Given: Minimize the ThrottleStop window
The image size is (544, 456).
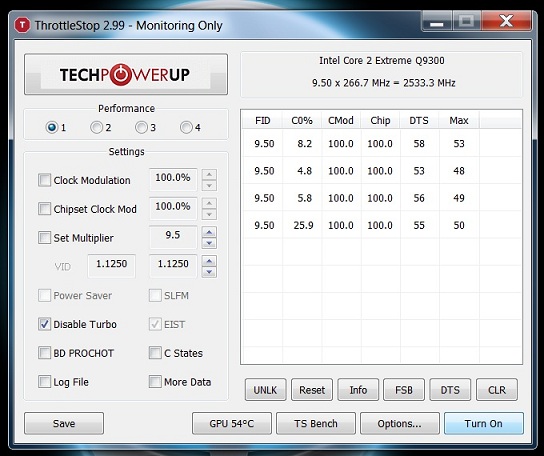Looking at the screenshot, I should click(x=436, y=22).
